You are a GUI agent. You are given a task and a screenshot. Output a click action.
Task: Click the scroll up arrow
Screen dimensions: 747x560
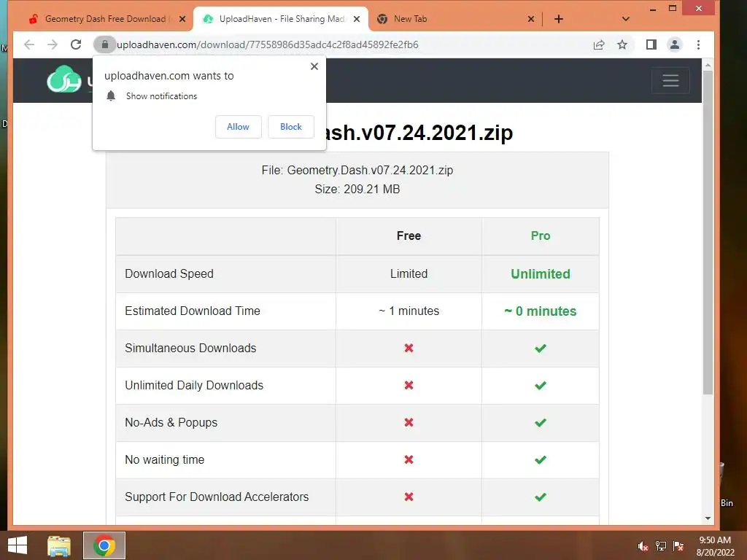pyautogui.click(x=708, y=65)
